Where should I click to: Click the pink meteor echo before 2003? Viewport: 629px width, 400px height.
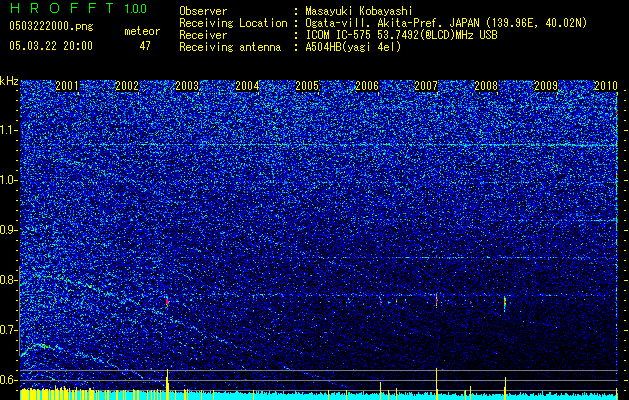tap(167, 302)
